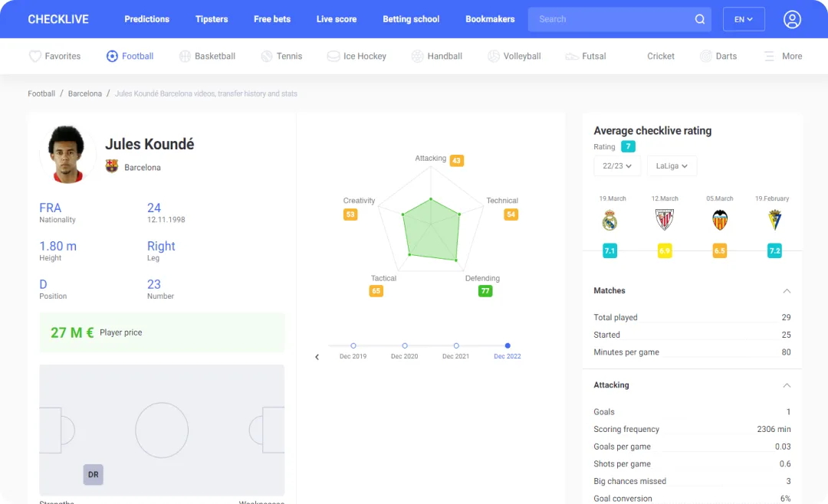This screenshot has width=828, height=504.
Task: Click the Volleyball sport icon
Action: 493,56
